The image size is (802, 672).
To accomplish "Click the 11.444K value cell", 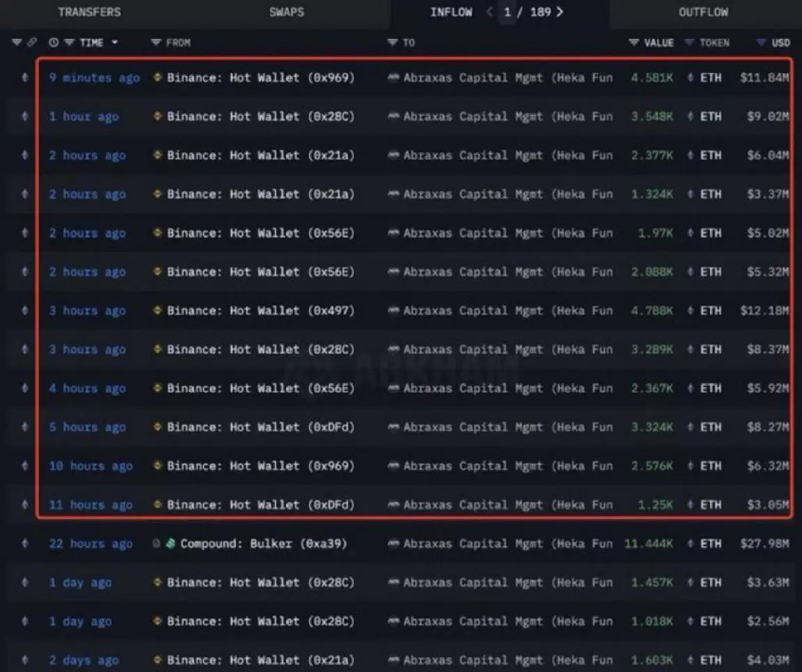I will [649, 544].
